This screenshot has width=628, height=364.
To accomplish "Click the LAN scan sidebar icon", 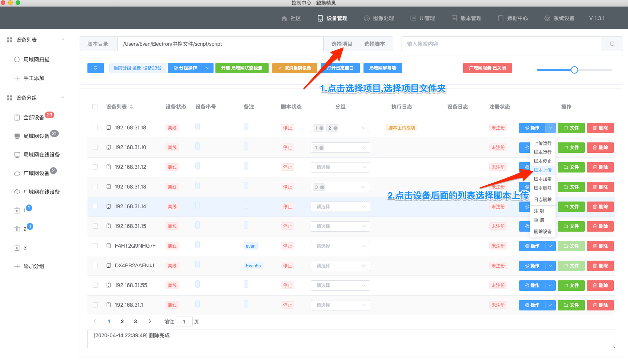I will click(17, 59).
